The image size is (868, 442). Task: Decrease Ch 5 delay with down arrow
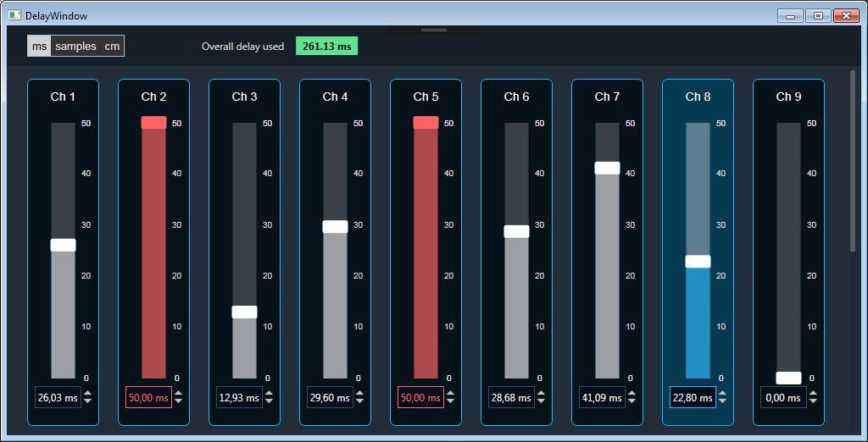coord(451,401)
